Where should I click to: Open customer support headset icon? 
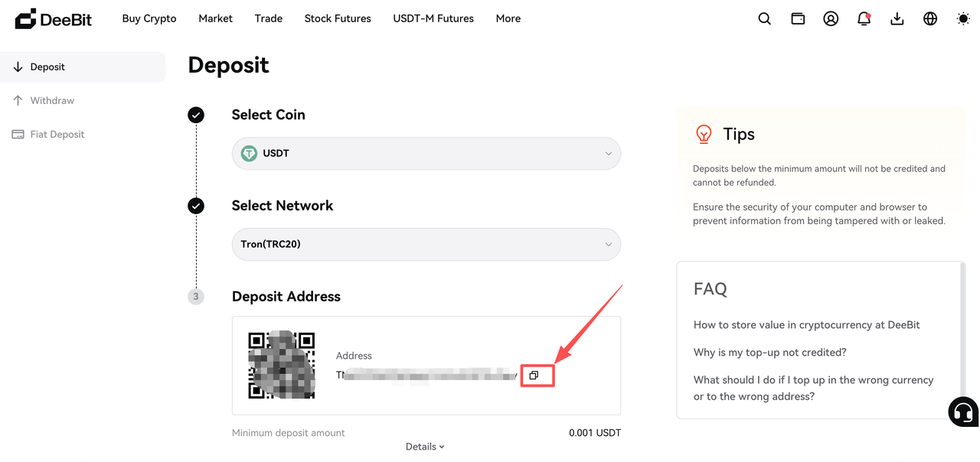963,412
